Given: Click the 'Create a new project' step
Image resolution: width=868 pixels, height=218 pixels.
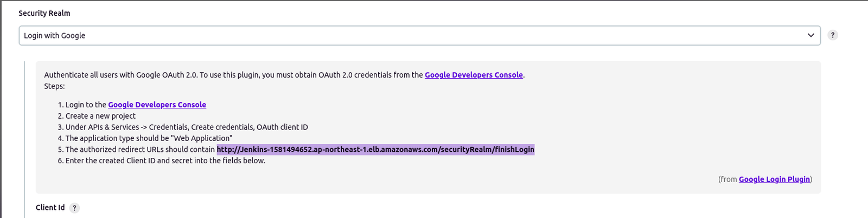Looking at the screenshot, I should tap(100, 116).
